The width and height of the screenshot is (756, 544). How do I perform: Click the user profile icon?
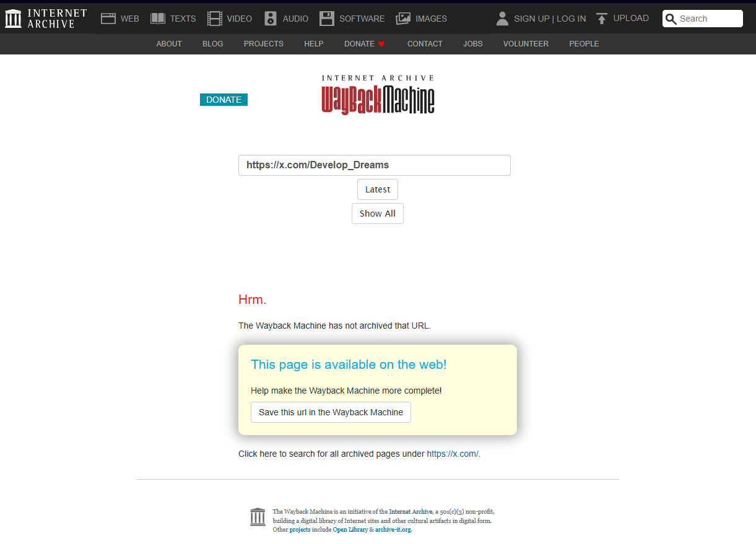502,19
